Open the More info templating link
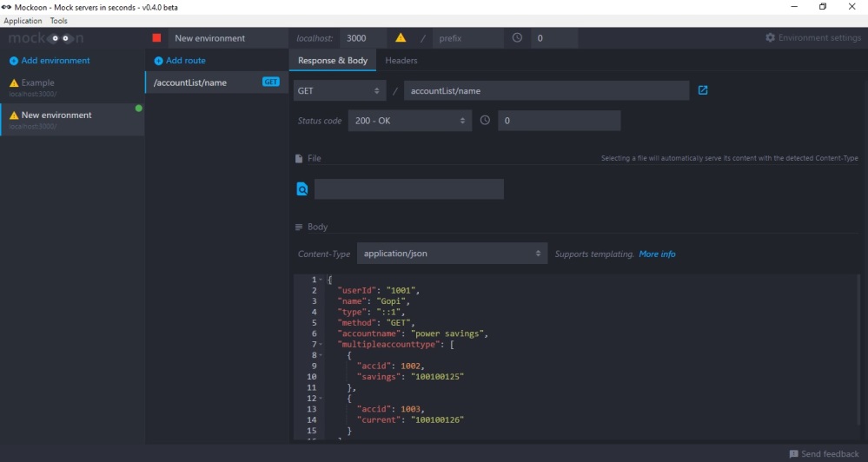Image resolution: width=868 pixels, height=462 pixels. pyautogui.click(x=657, y=254)
